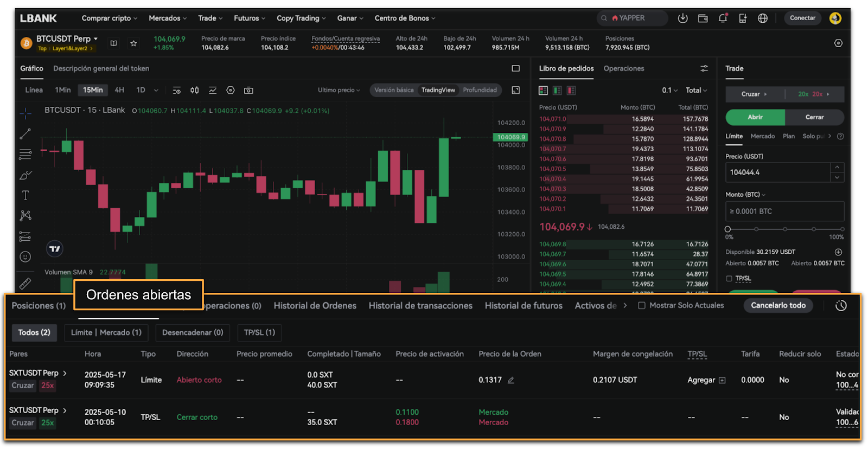
Task: Switch to Descripción general del token tab
Action: click(x=101, y=68)
